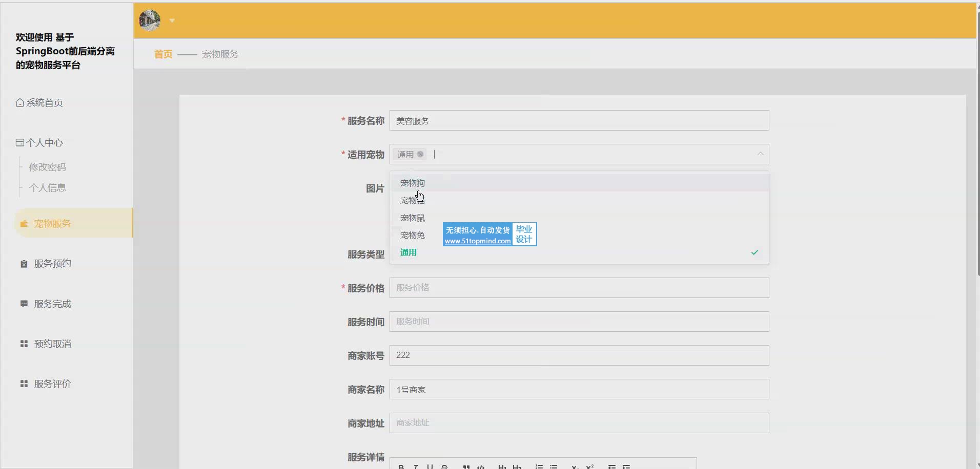This screenshot has height=469, width=980.
Task: Select 宠物狗 option in the dropdown list
Action: coord(412,183)
